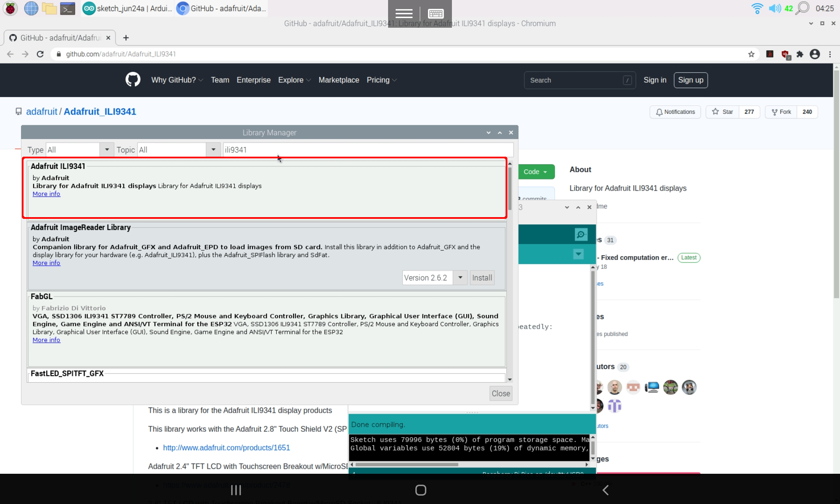Open the Arduino Serial Monitor magnifier icon

[x=581, y=234]
